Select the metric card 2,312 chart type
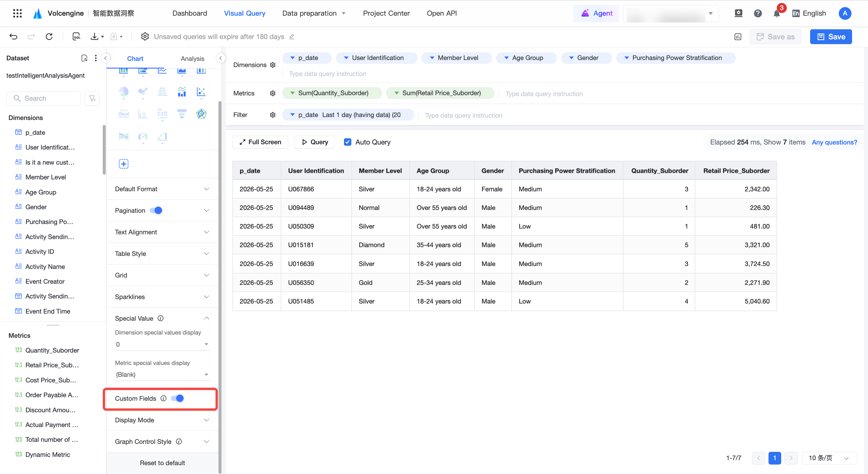Screen dimensions: 868x474 click(162, 114)
